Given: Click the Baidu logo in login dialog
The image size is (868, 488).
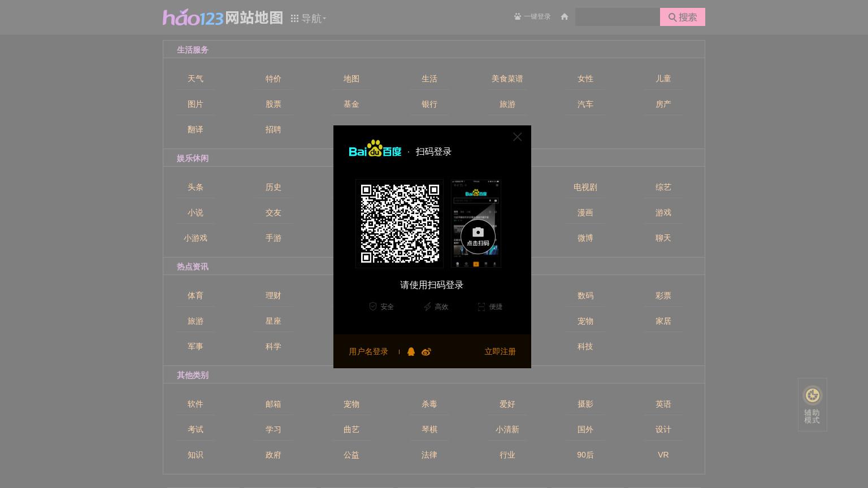Looking at the screenshot, I should pos(375,149).
